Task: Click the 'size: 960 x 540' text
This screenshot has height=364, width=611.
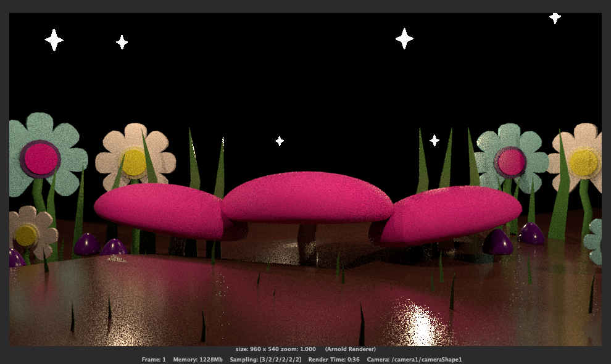Action: (x=256, y=349)
